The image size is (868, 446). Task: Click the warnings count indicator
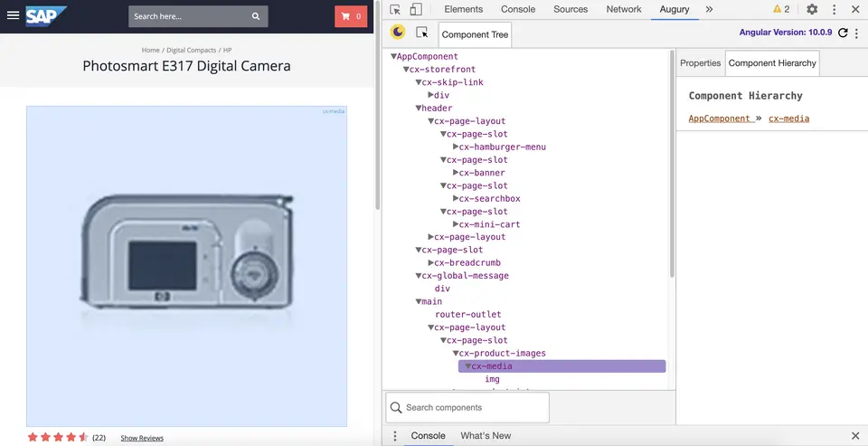(x=781, y=9)
